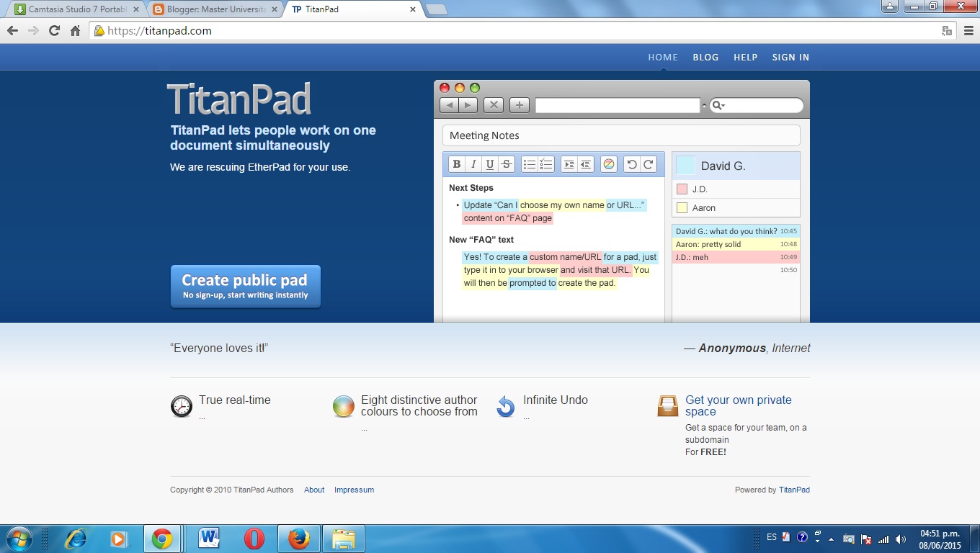Image resolution: width=980 pixels, height=553 pixels.
Task: Go to HOME in site navigation
Action: (663, 58)
